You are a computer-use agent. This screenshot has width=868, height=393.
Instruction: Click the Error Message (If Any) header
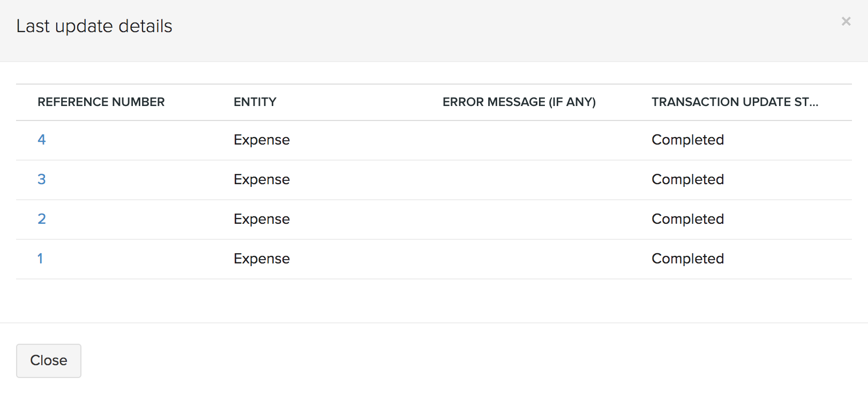pyautogui.click(x=519, y=102)
